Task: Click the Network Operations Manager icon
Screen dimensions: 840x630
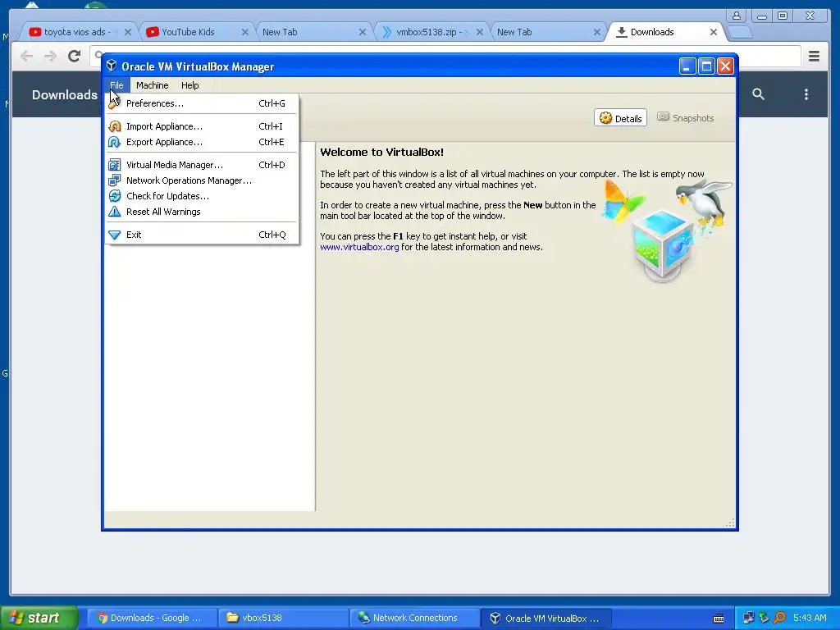Action: 115,180
